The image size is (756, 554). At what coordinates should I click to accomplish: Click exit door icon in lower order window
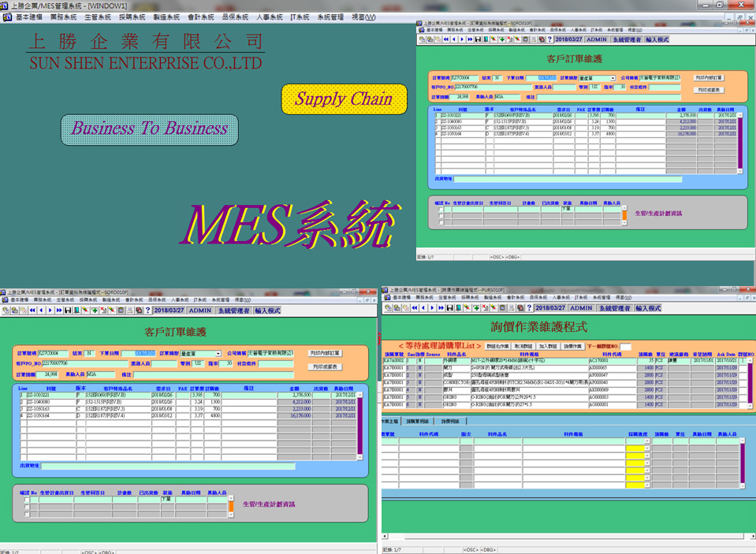click(76, 310)
